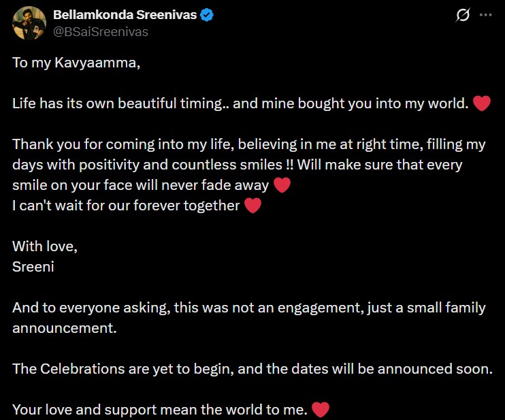The width and height of the screenshot is (505, 420).
Task: Click the @BSaiSreenivas handle
Action: point(100,31)
